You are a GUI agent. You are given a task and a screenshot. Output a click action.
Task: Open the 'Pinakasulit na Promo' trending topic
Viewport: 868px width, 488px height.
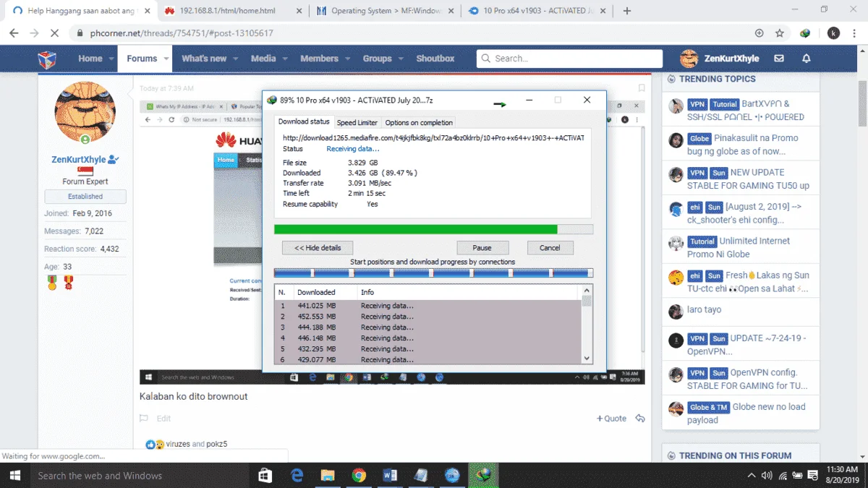point(743,145)
